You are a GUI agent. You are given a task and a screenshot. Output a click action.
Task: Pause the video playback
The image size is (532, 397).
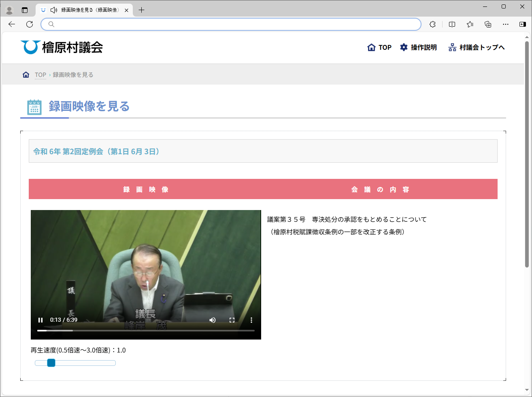pyautogui.click(x=40, y=320)
